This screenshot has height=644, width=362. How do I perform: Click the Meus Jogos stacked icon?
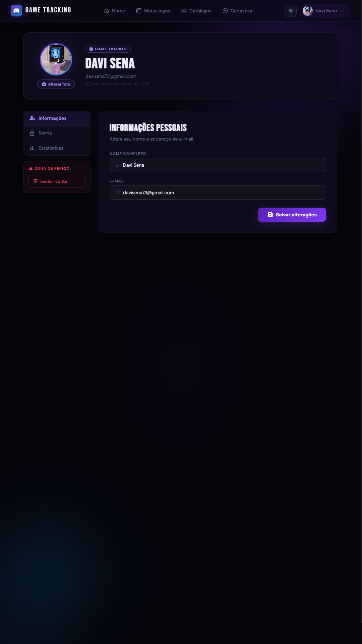point(138,10)
